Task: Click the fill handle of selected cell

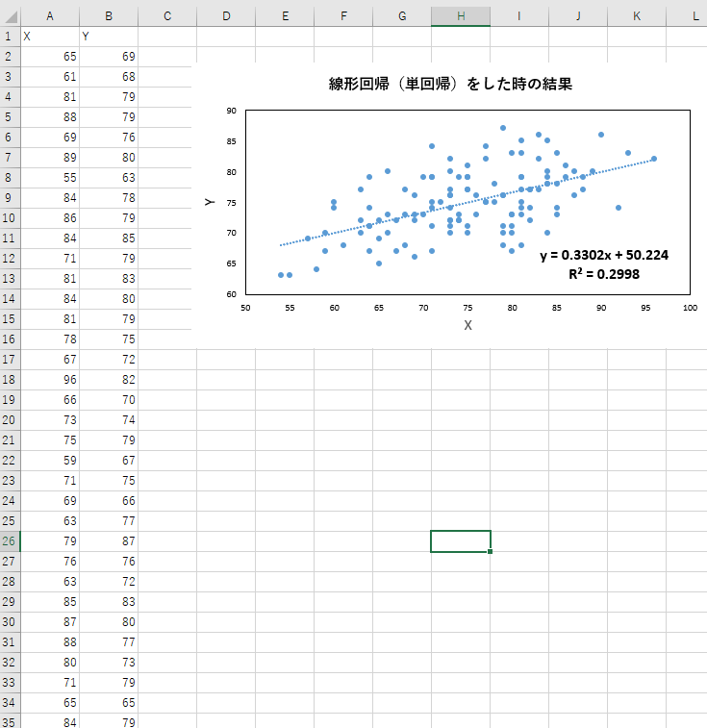Action: point(490,552)
